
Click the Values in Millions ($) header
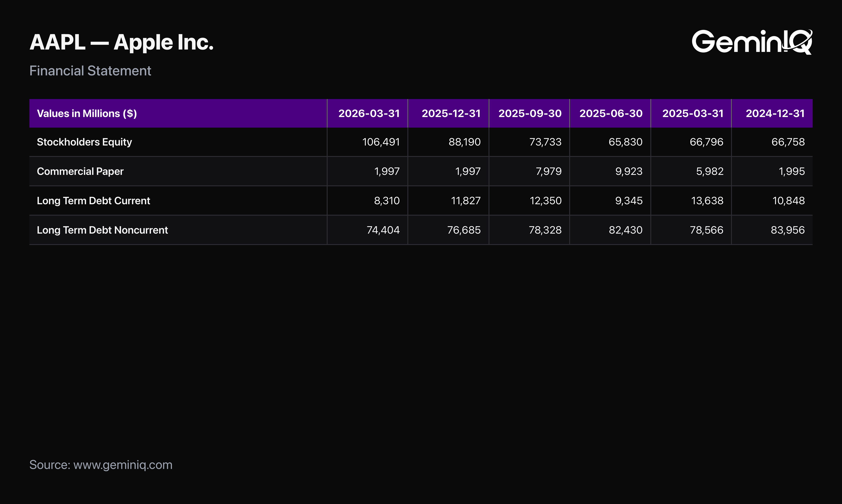point(87,113)
